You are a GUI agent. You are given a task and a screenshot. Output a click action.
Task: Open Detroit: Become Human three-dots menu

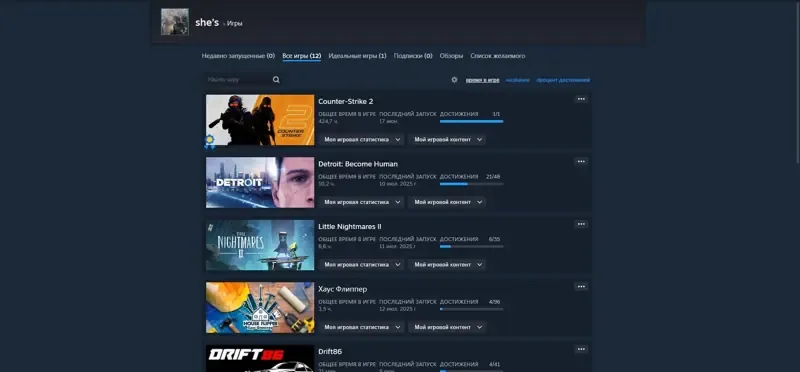point(581,161)
